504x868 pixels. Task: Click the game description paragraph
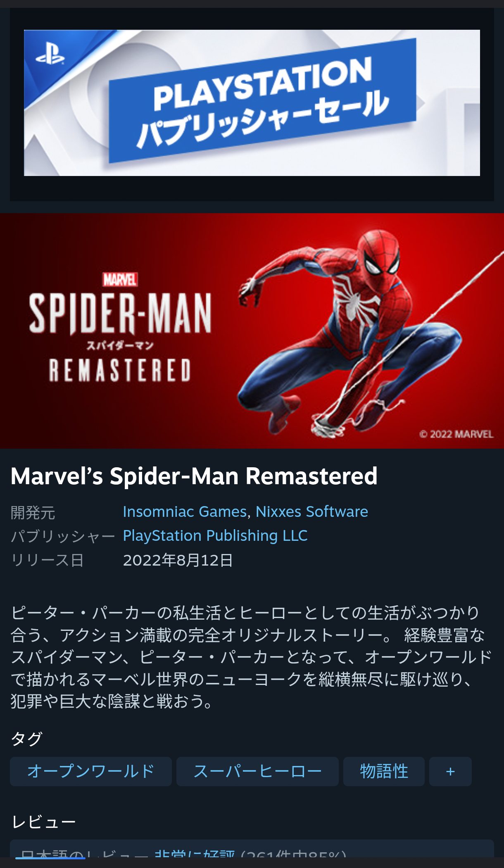pyautogui.click(x=251, y=657)
